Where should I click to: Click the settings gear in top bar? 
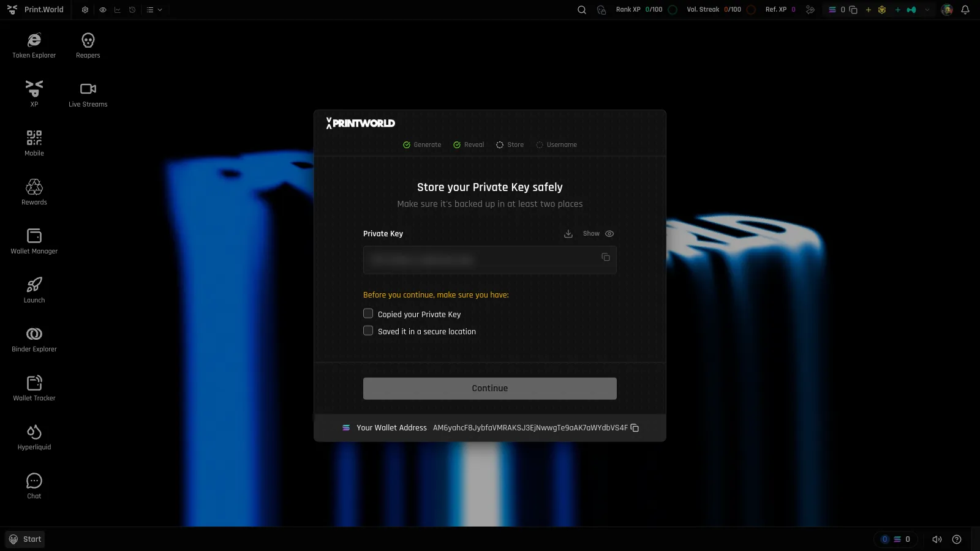point(85,10)
